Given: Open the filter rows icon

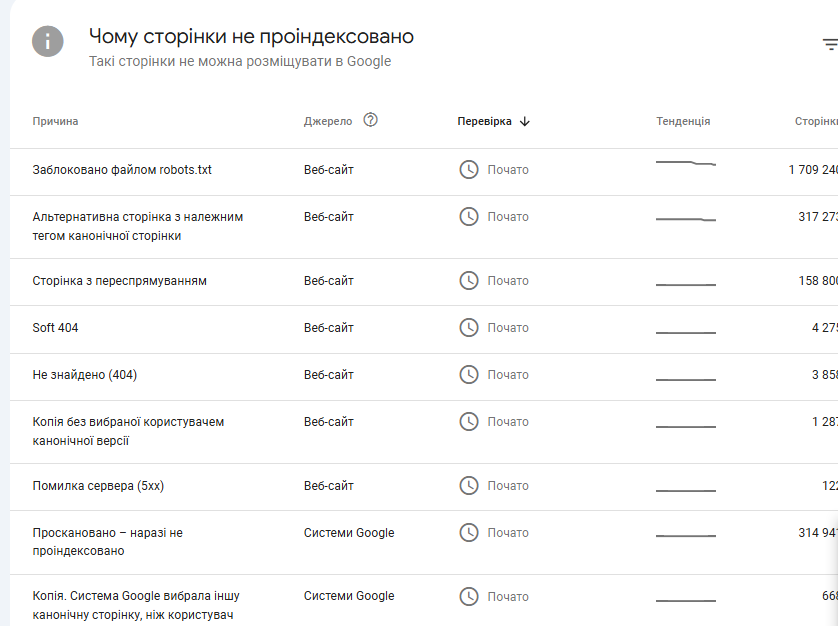Looking at the screenshot, I should click(829, 44).
